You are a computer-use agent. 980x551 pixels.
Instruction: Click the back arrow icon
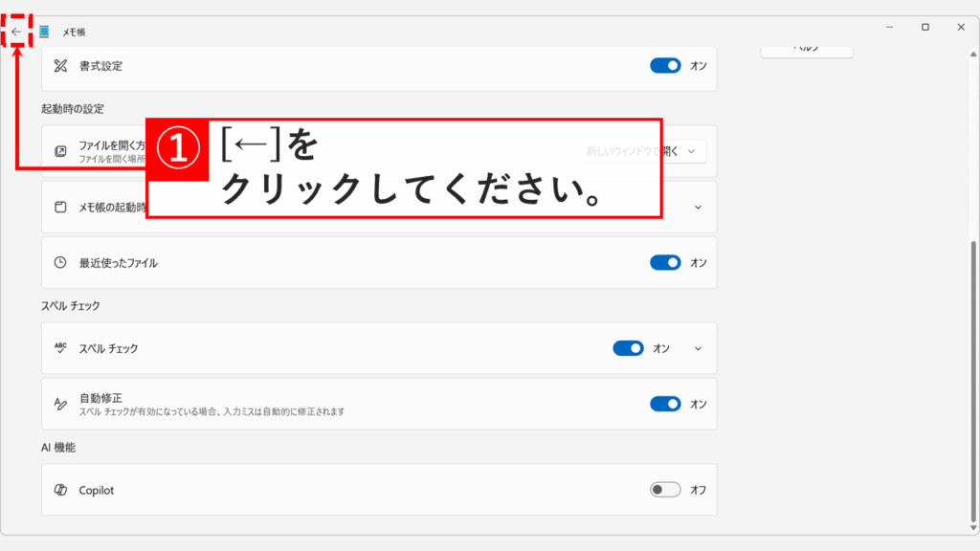coord(16,30)
